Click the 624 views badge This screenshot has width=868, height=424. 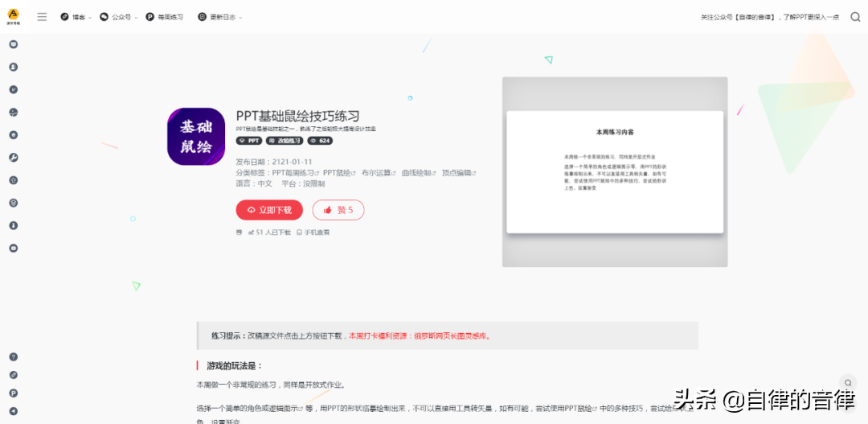320,141
